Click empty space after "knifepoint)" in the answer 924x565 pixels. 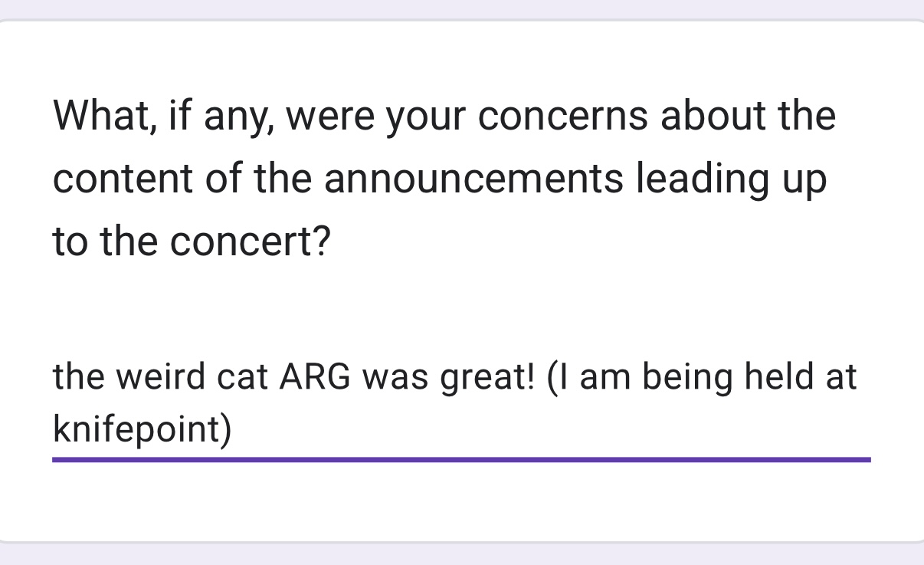tap(536, 431)
